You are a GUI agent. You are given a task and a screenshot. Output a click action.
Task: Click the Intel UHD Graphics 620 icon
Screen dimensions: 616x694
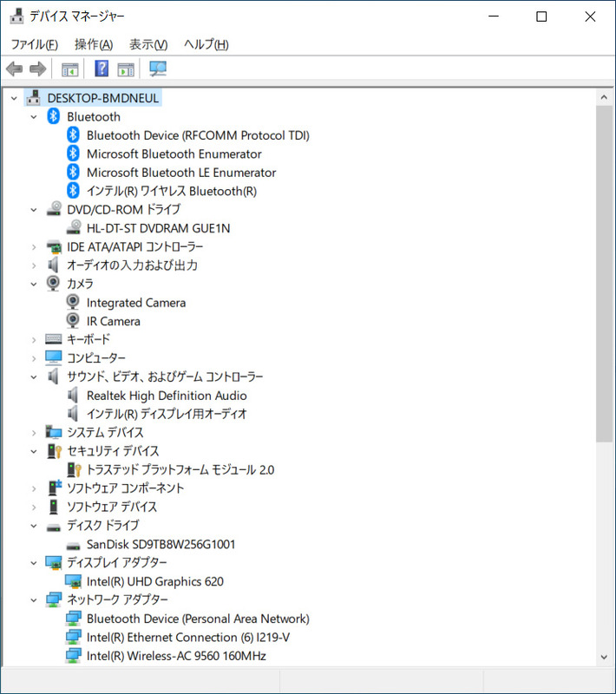[73, 581]
